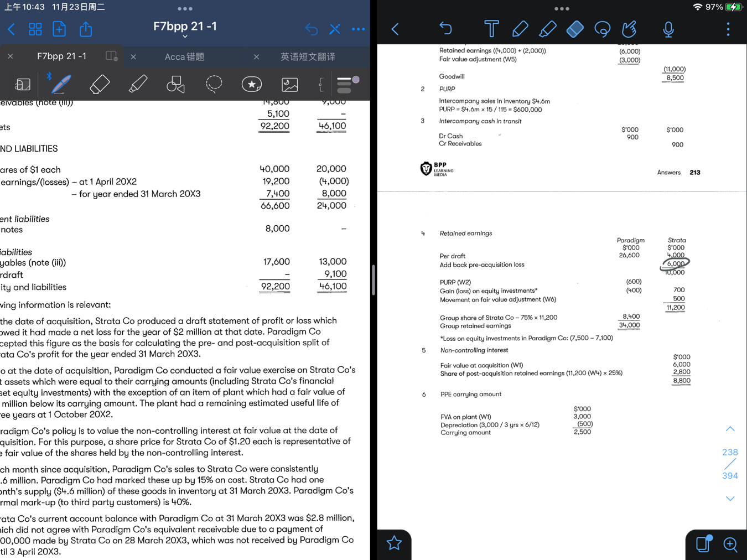Select the pen tool in left toolbar

60,84
